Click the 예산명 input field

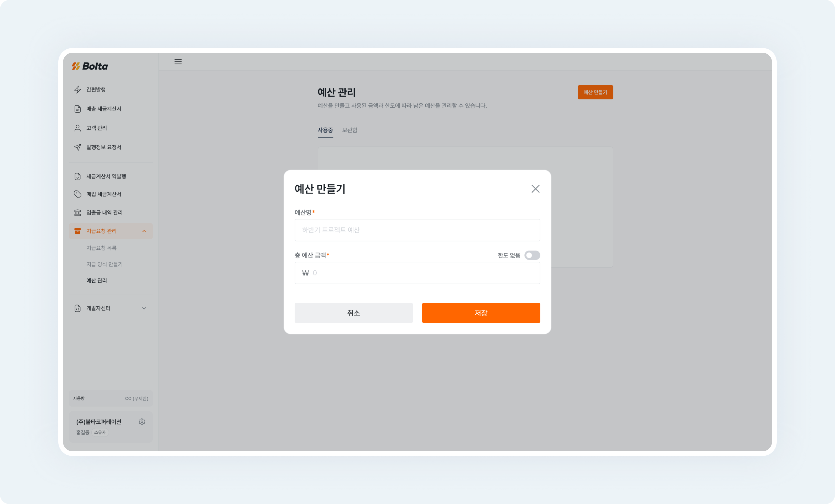coord(417,230)
